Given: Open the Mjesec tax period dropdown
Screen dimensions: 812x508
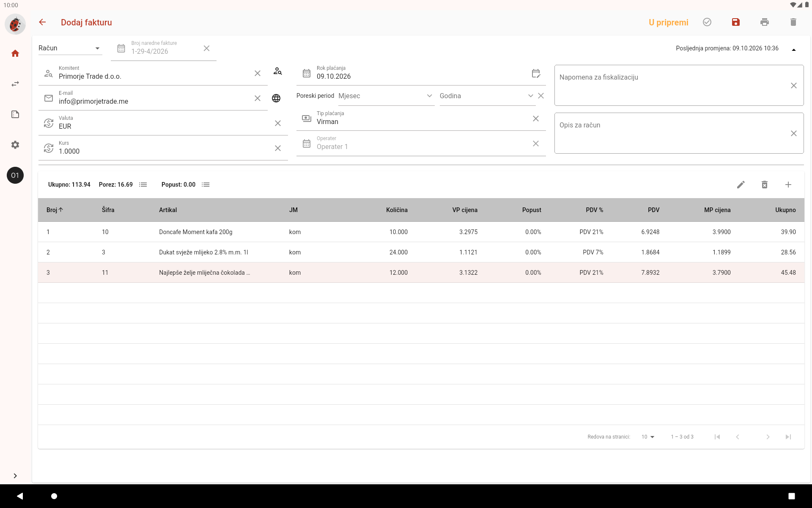Looking at the screenshot, I should pos(386,96).
